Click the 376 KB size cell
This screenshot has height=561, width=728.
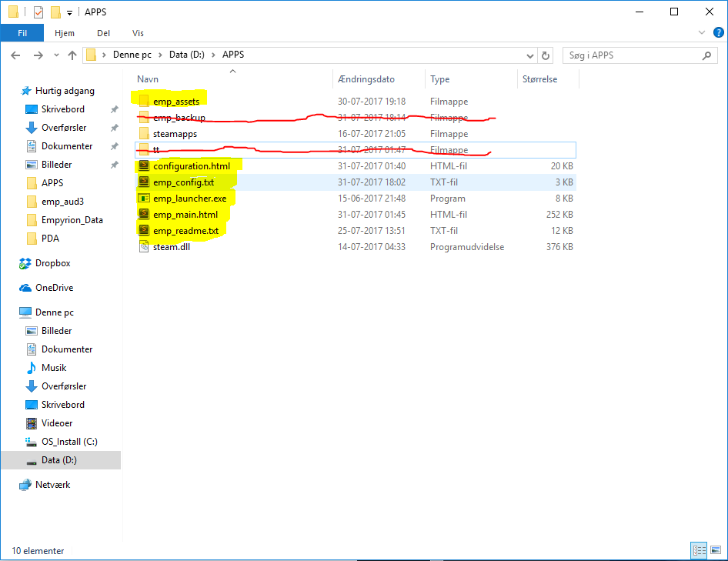(559, 246)
